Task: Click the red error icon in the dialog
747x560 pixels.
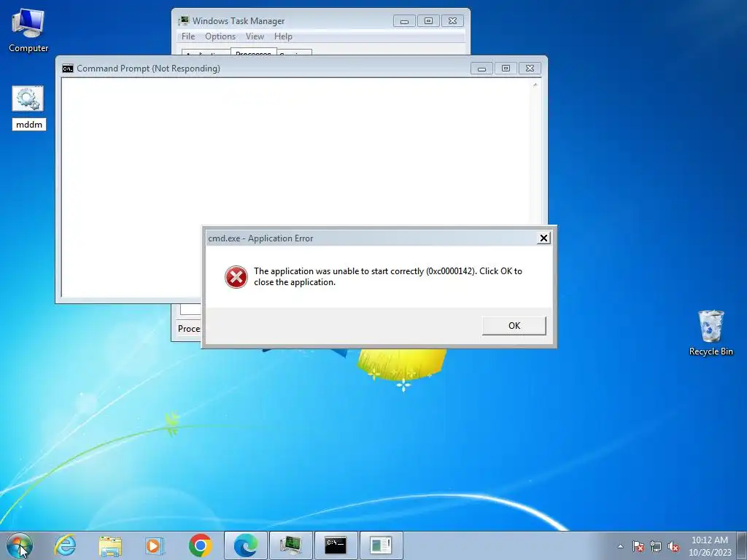Action: pyautogui.click(x=236, y=277)
